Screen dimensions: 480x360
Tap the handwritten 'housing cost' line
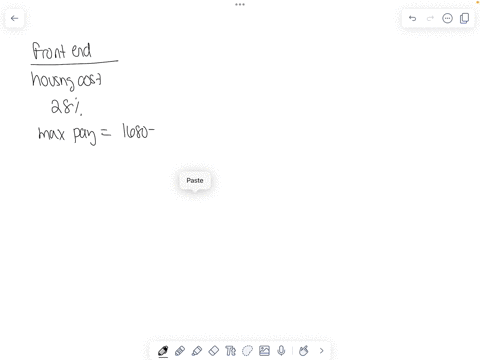[x=66, y=81]
